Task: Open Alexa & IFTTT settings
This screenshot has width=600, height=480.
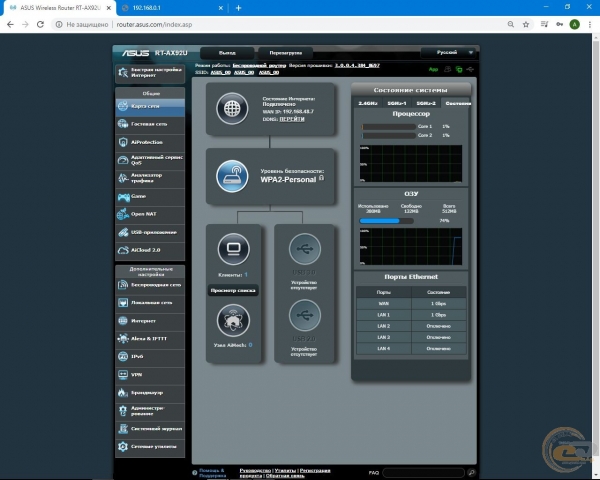Action: [150, 339]
